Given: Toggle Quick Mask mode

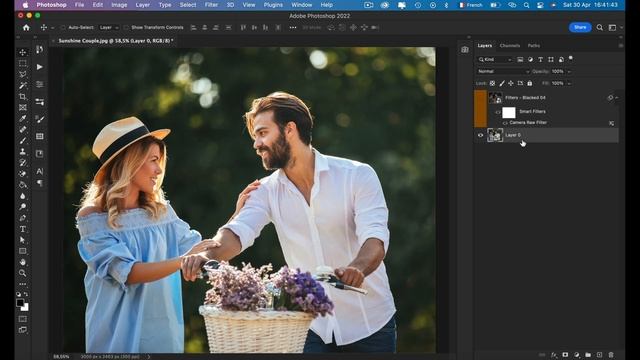Looking at the screenshot, I should click(23, 319).
